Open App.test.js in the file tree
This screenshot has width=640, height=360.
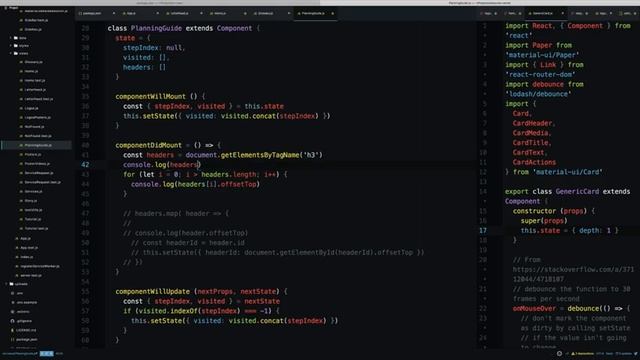(29, 247)
